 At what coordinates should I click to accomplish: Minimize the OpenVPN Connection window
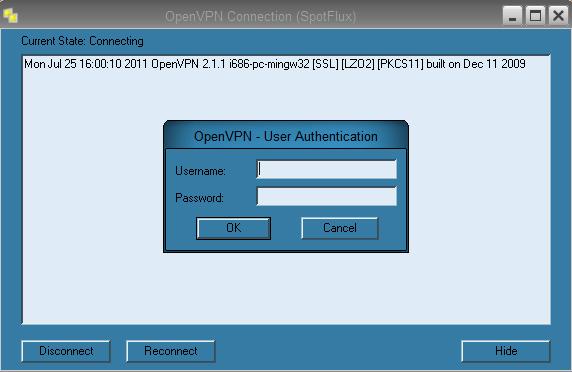coord(513,16)
